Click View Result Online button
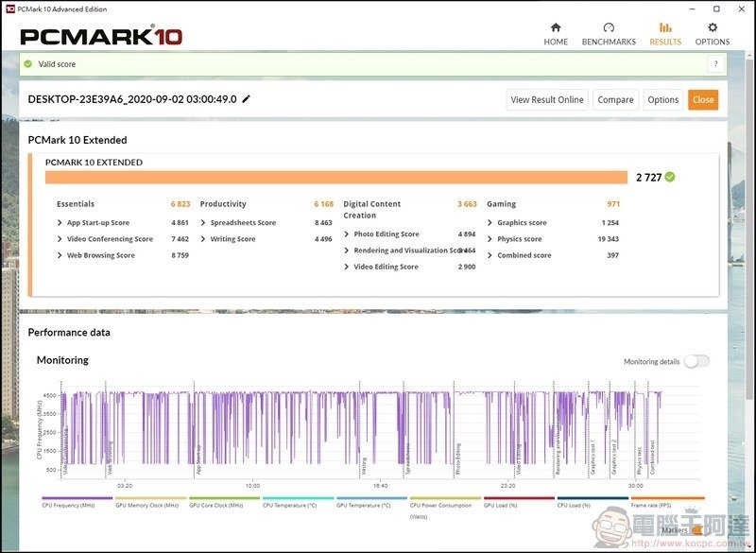Image resolution: width=756 pixels, height=553 pixels. pos(547,99)
